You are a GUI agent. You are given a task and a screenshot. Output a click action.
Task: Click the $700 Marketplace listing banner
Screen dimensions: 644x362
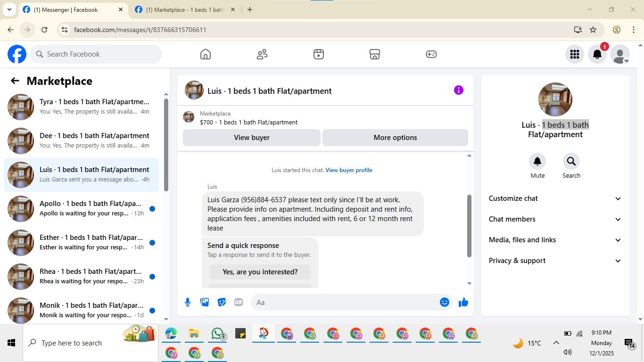pyautogui.click(x=325, y=117)
